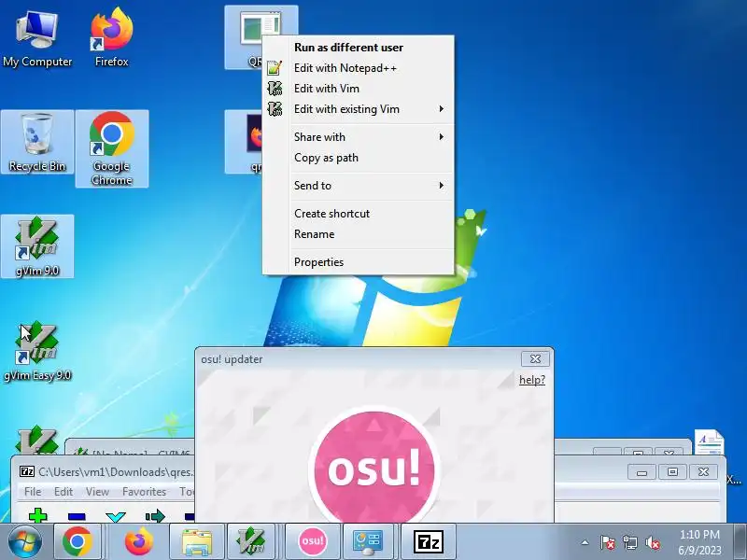Click the 7-Zip path title text

coord(116,472)
